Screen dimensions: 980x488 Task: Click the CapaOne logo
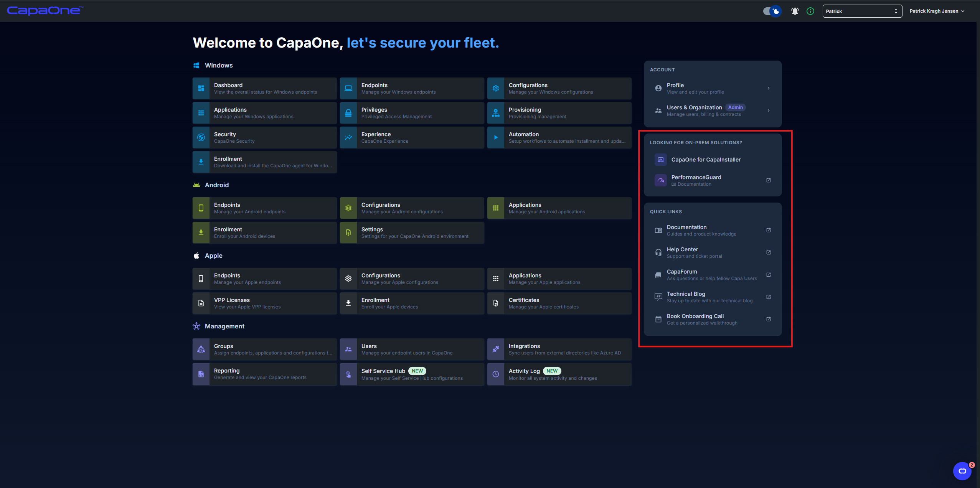[45, 10]
